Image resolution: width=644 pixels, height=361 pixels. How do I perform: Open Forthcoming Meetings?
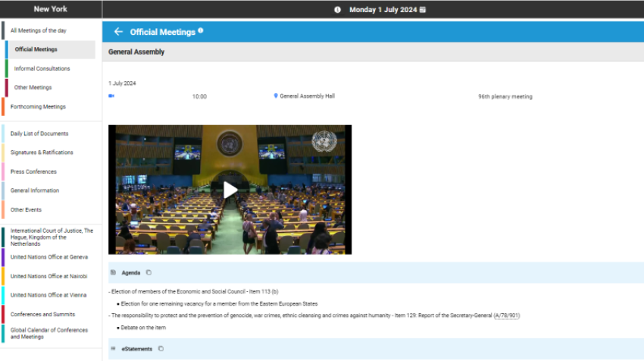(38, 107)
